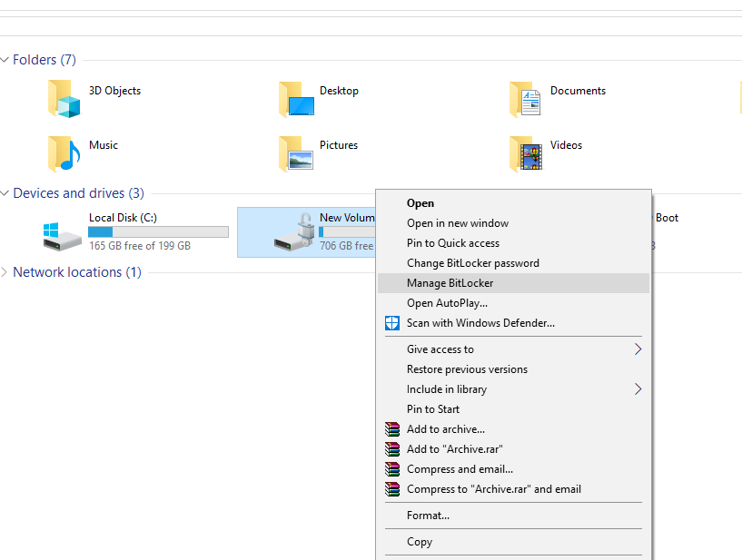Collapse the Folders (7) group chevron
Screen dimensions: 742x560
tap(5, 60)
